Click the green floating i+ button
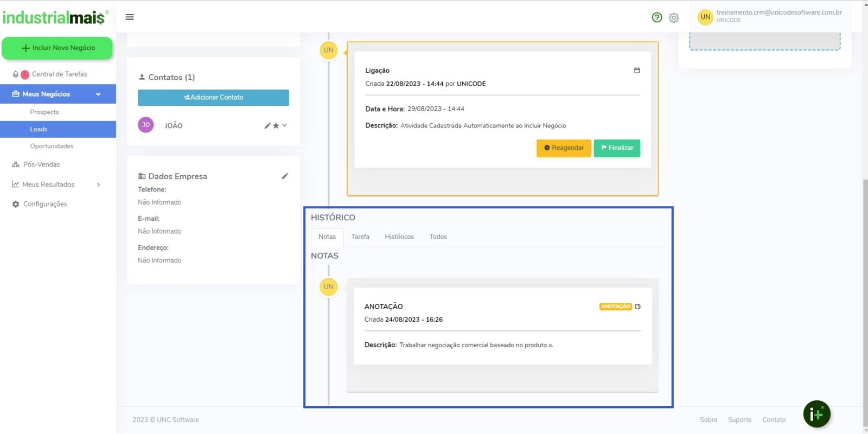 click(816, 414)
